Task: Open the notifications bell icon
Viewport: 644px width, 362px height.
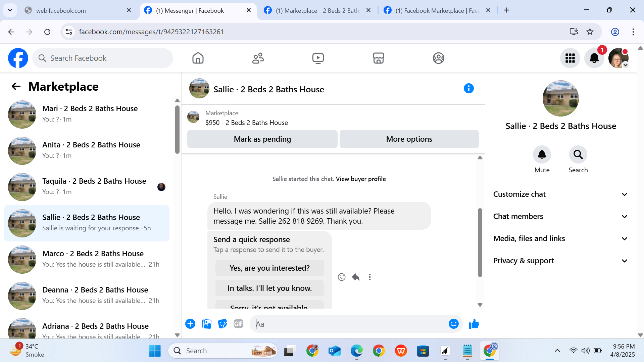Action: click(594, 58)
